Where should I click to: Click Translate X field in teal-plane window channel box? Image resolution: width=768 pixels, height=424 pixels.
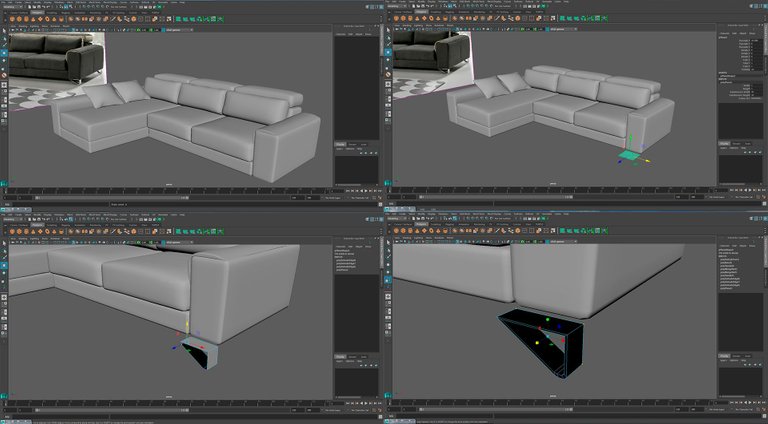click(x=757, y=41)
